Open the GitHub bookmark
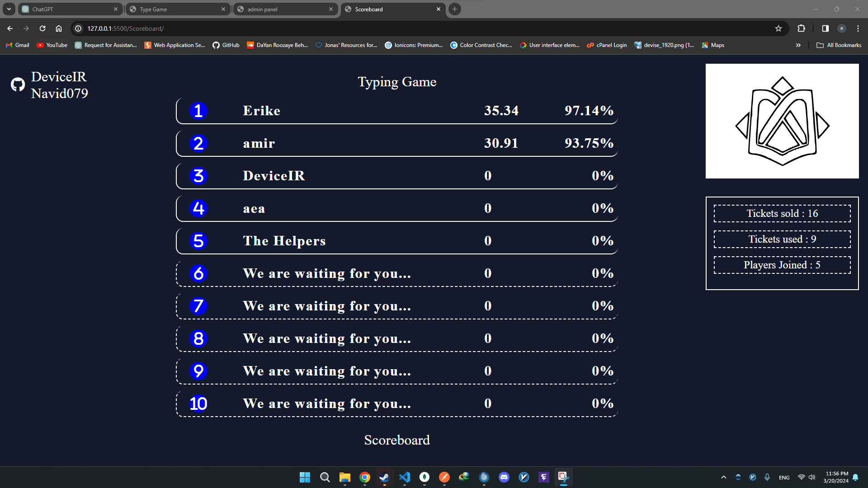Viewport: 868px width, 488px height. tap(226, 45)
